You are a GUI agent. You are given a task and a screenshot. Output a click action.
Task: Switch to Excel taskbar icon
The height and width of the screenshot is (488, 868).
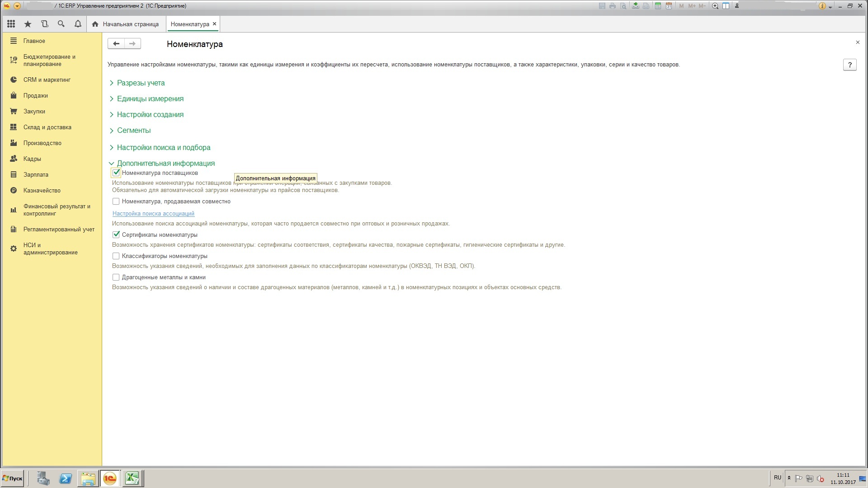(x=132, y=478)
